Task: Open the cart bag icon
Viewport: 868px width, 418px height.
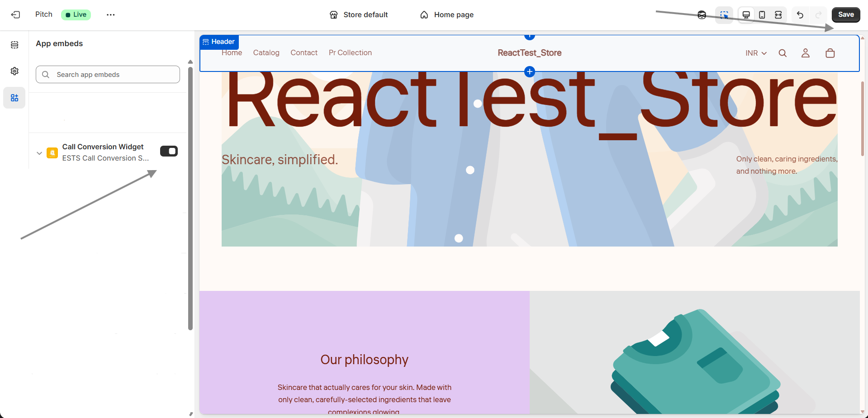Action: (830, 53)
